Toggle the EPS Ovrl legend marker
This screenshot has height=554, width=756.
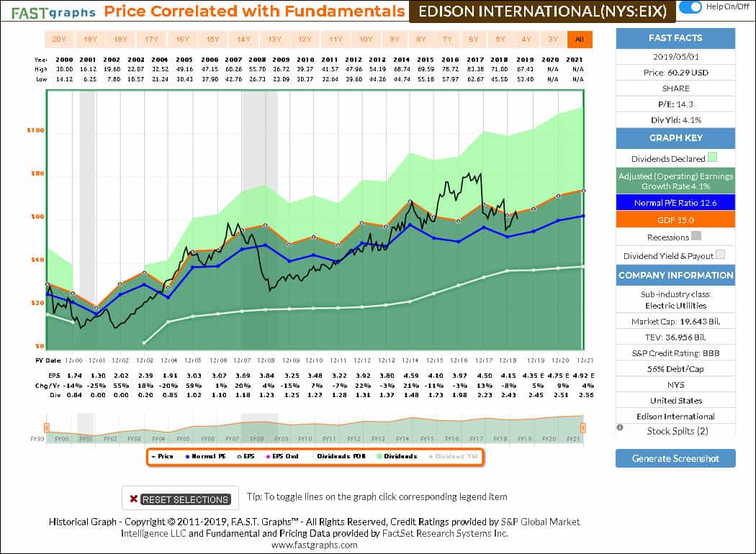click(280, 456)
